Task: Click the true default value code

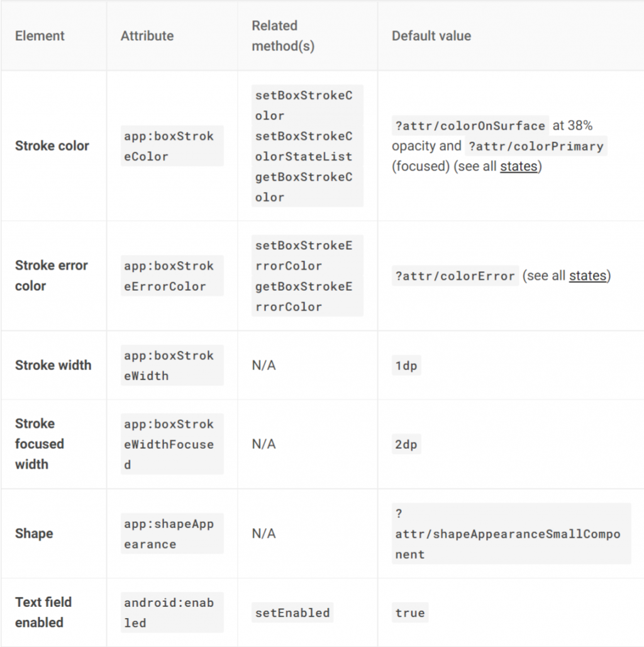Action: (410, 612)
